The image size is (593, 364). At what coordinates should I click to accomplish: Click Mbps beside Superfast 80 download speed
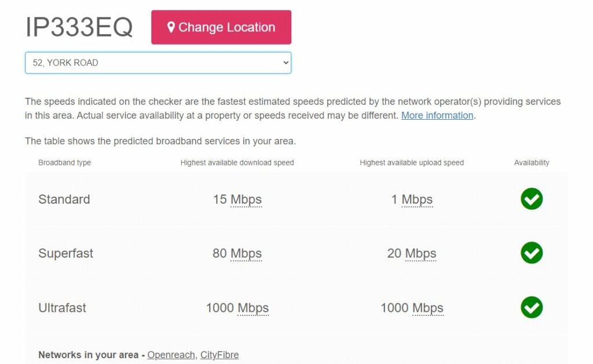tap(246, 253)
